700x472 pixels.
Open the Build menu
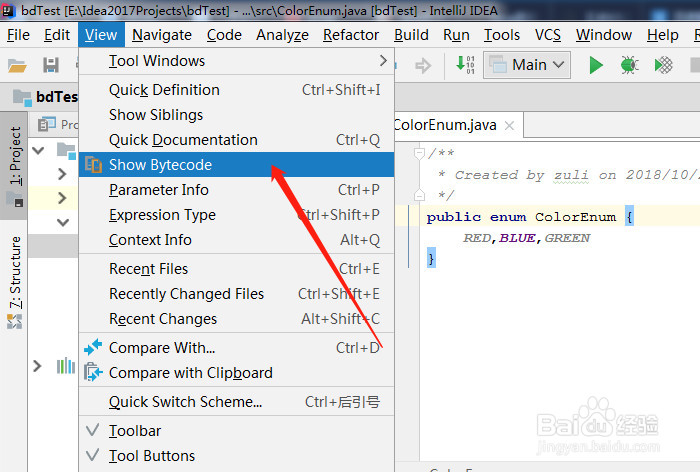tap(411, 35)
